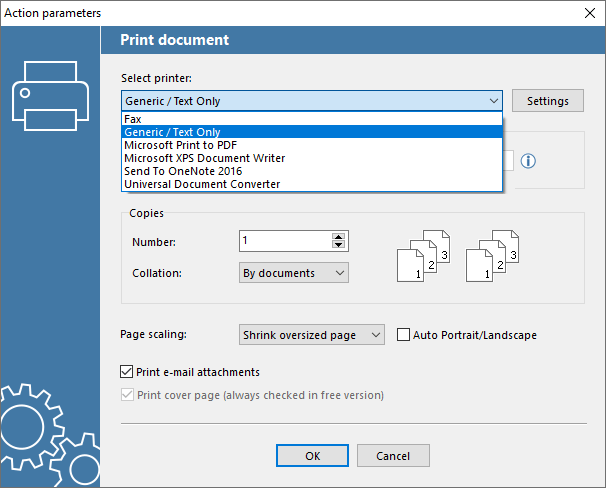Collapse the Select printer dropdown

coord(494,101)
